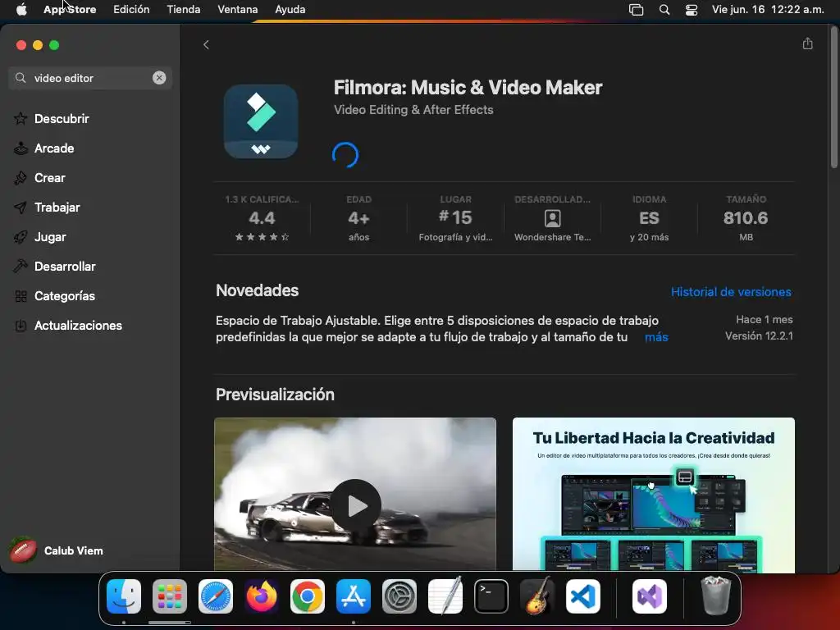This screenshot has width=840, height=630.
Task: Open TextEdit from the Dock
Action: pyautogui.click(x=445, y=596)
